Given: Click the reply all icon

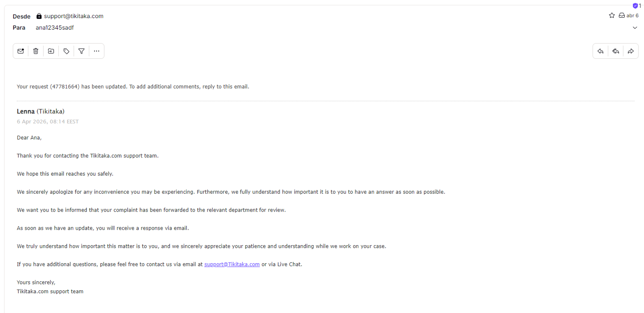Looking at the screenshot, I should tap(616, 51).
